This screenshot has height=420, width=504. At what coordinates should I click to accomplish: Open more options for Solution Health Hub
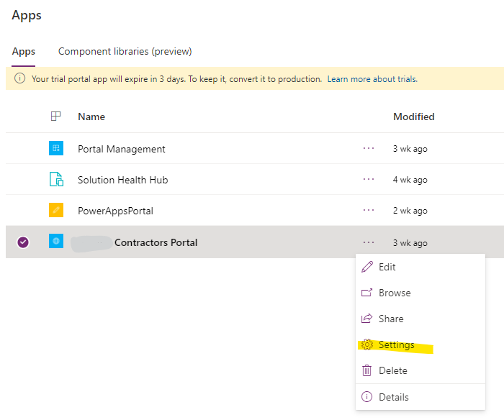pos(369,179)
